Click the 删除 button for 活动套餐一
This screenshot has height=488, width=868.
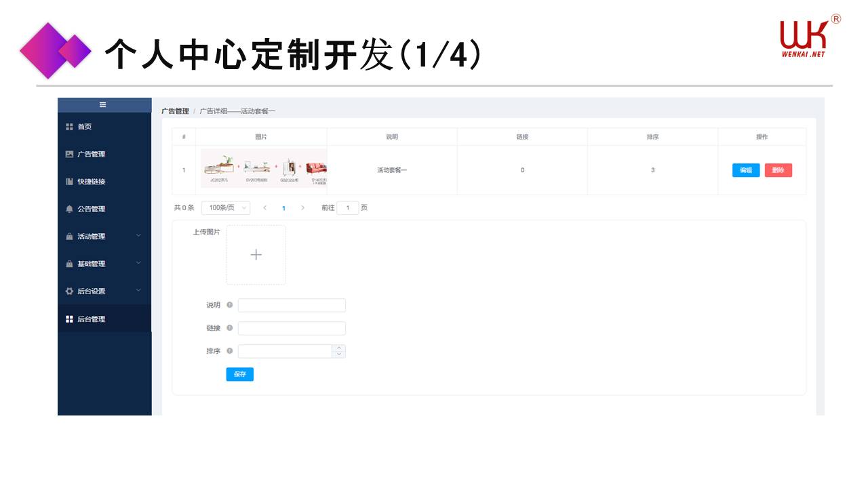(778, 170)
